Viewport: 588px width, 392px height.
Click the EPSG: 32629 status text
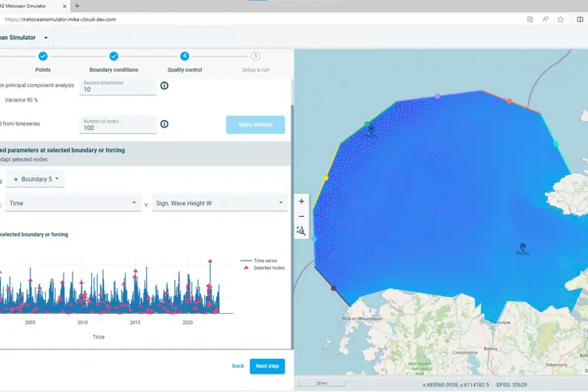click(511, 385)
